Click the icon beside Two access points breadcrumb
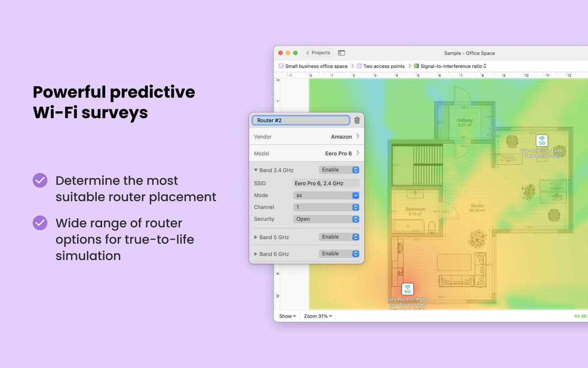The width and height of the screenshot is (588, 368). click(359, 66)
